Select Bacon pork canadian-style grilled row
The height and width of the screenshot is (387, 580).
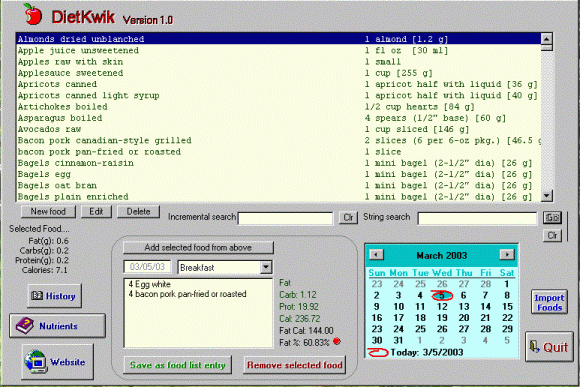[x=278, y=140]
